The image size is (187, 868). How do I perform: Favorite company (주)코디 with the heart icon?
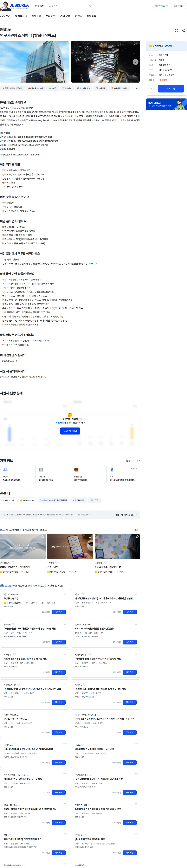click(83, 594)
